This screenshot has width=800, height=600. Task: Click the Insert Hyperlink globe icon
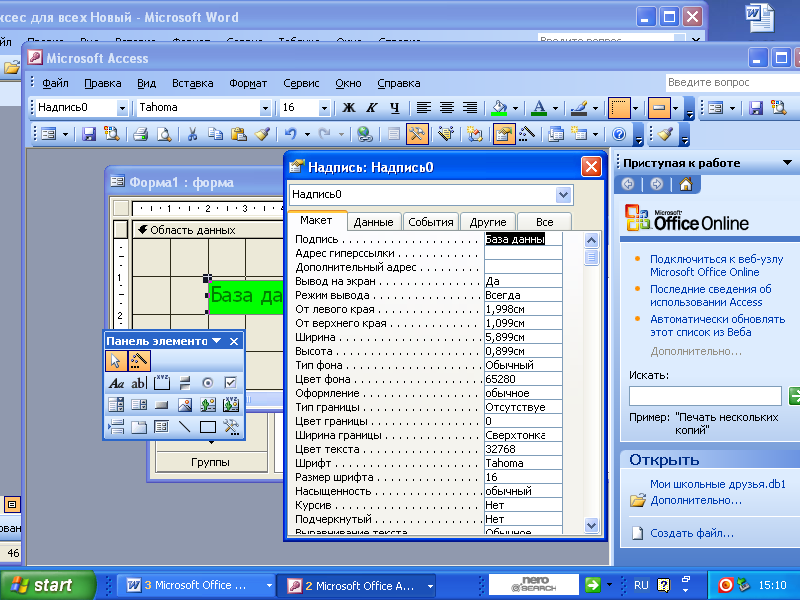364,135
